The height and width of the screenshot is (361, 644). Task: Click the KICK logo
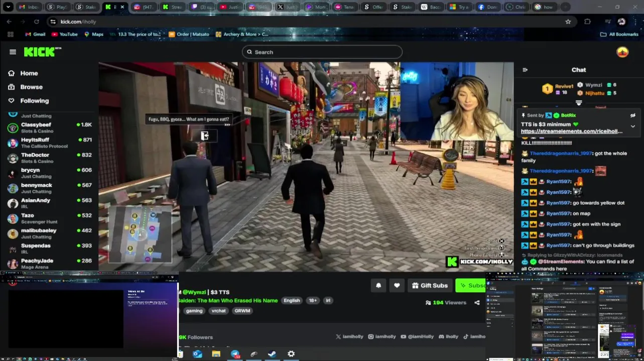(43, 52)
